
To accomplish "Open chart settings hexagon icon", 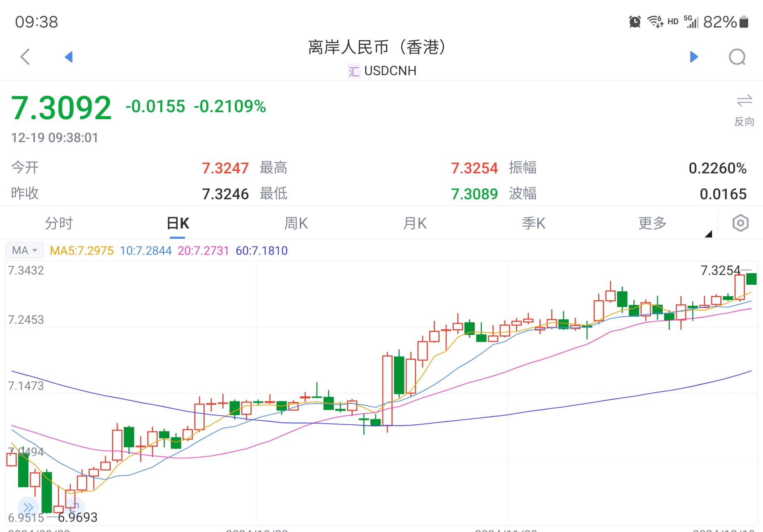I will click(740, 223).
